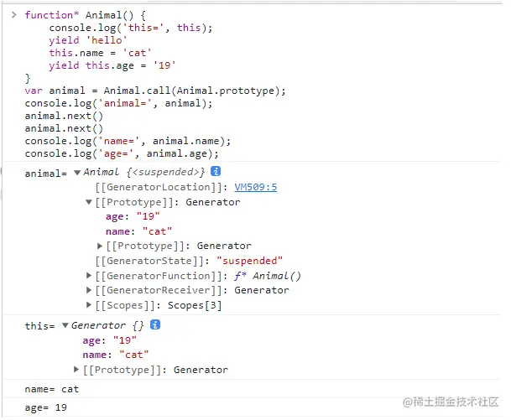Click the second animal.next() line

click(x=64, y=128)
